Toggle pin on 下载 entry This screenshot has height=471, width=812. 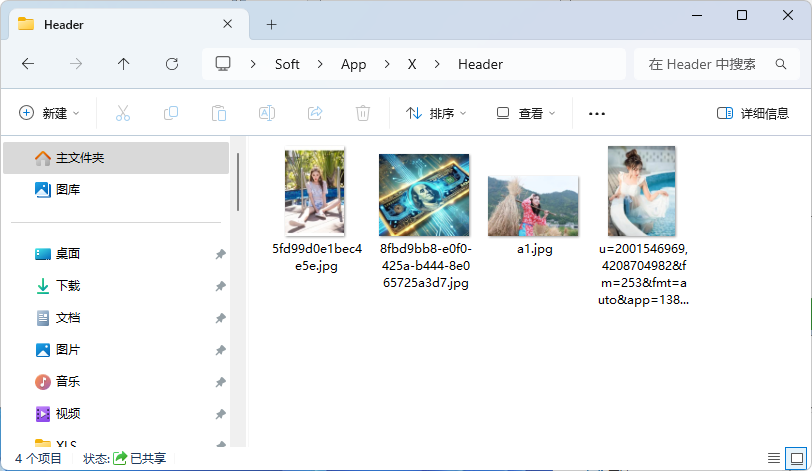[x=221, y=286]
